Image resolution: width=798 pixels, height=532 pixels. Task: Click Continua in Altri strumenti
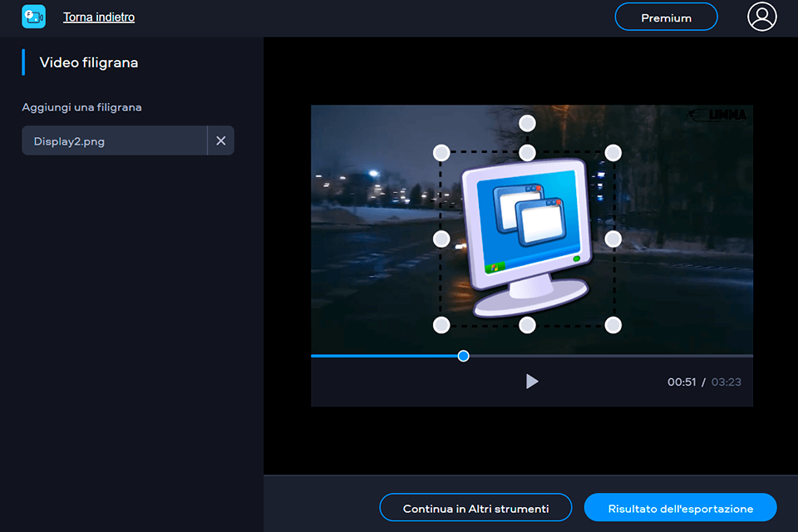(x=475, y=507)
